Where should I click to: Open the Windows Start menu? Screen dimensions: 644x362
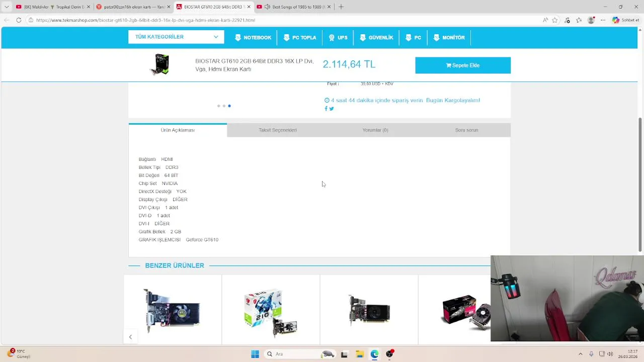(x=255, y=354)
